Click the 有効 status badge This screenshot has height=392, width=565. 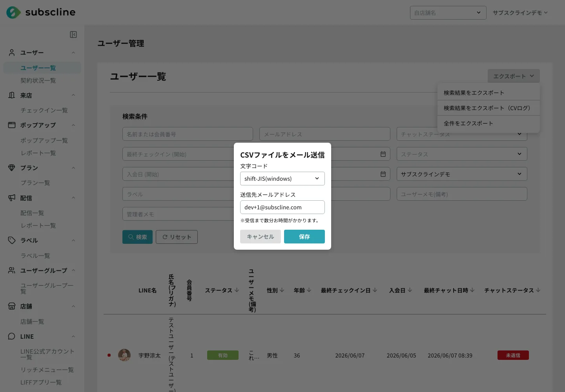click(223, 355)
